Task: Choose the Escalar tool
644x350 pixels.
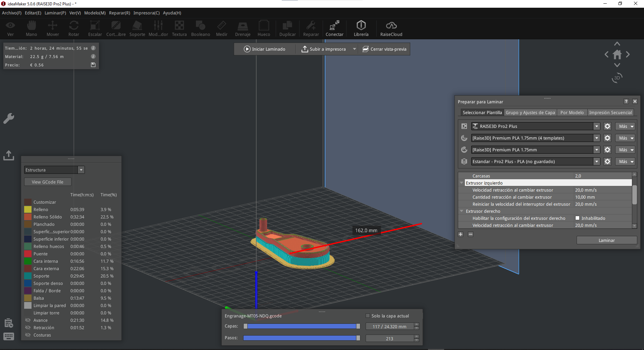Action: (95, 29)
